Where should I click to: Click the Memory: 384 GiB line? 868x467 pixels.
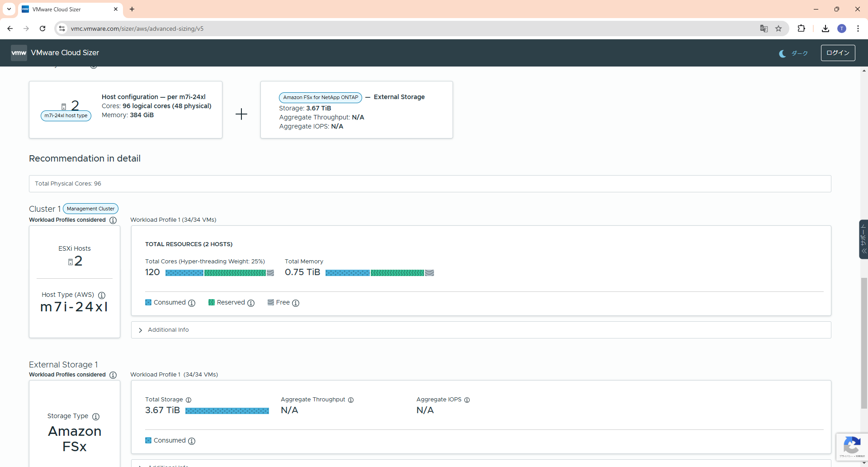(127, 115)
